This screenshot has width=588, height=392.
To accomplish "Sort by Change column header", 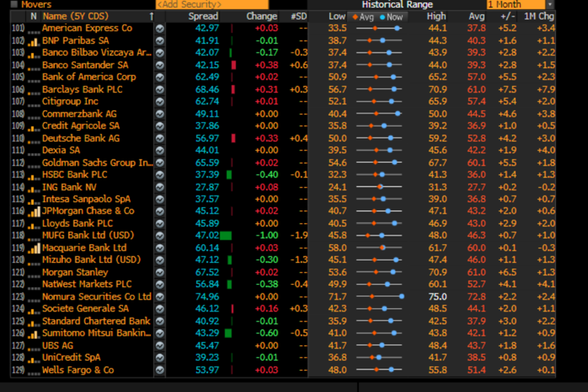I will click(262, 16).
